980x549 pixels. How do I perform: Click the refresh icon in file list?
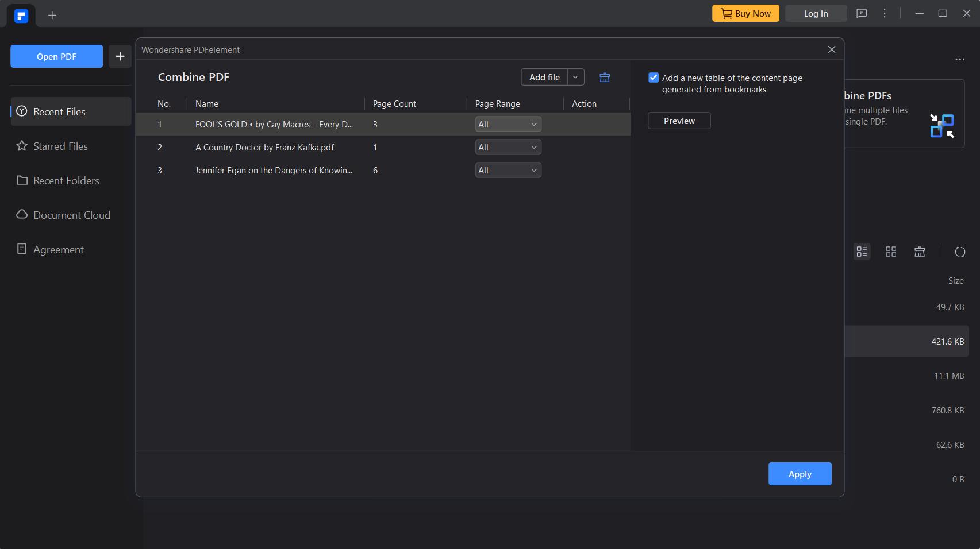point(960,252)
